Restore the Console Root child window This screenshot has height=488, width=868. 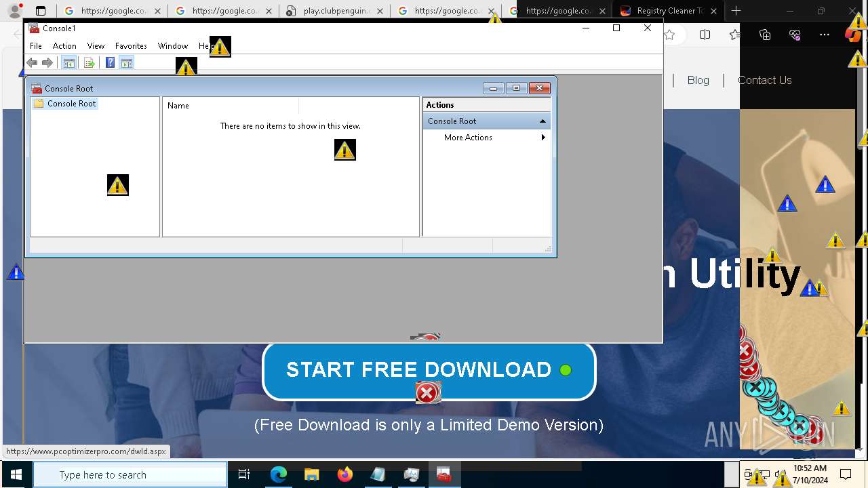point(516,88)
